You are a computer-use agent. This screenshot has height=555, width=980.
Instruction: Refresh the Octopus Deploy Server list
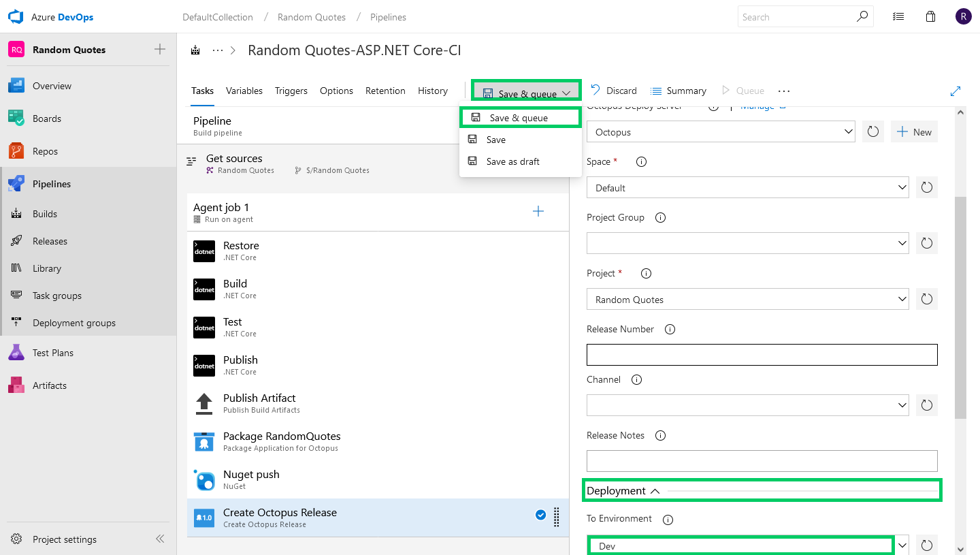(x=872, y=132)
